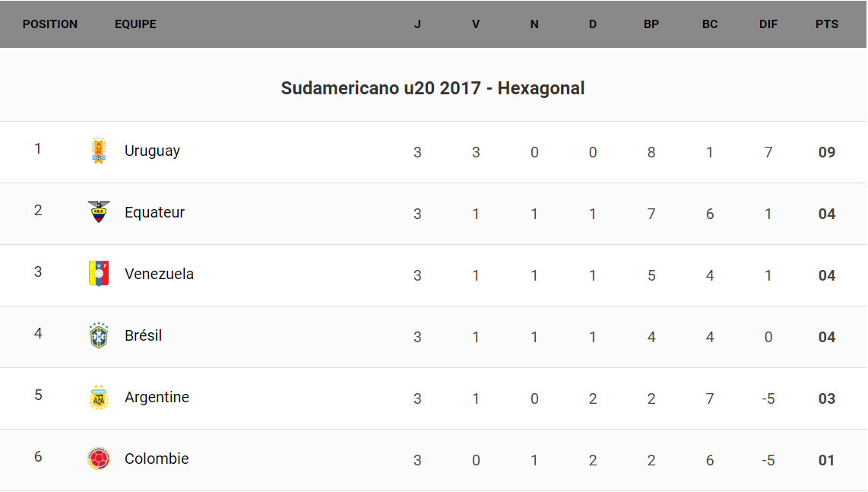This screenshot has height=492, width=868.
Task: Click the Argentina AFA crest icon
Action: 99,397
